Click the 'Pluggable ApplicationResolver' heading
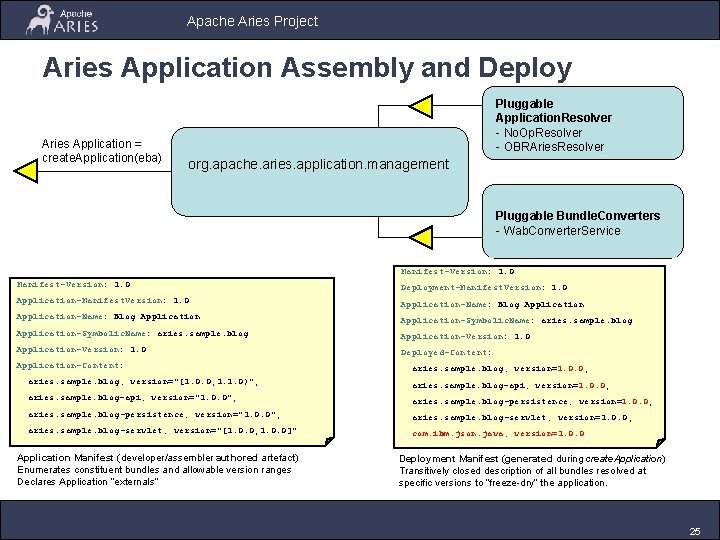This screenshot has height=540, width=720. [x=553, y=111]
